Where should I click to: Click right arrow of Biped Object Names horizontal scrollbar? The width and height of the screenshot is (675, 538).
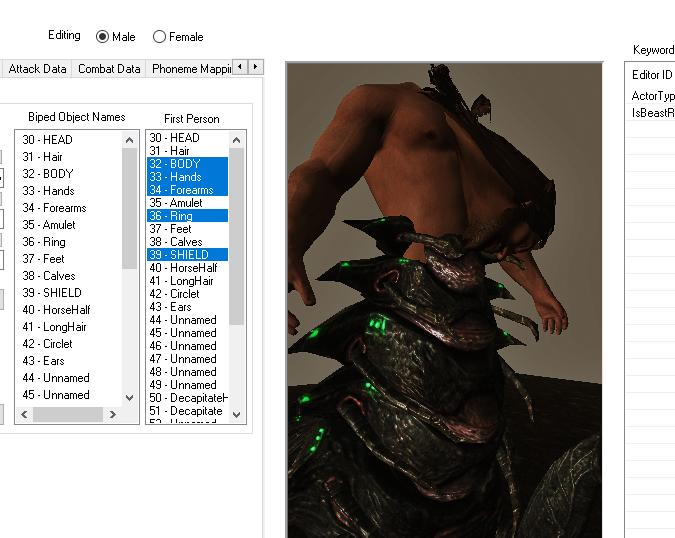113,414
